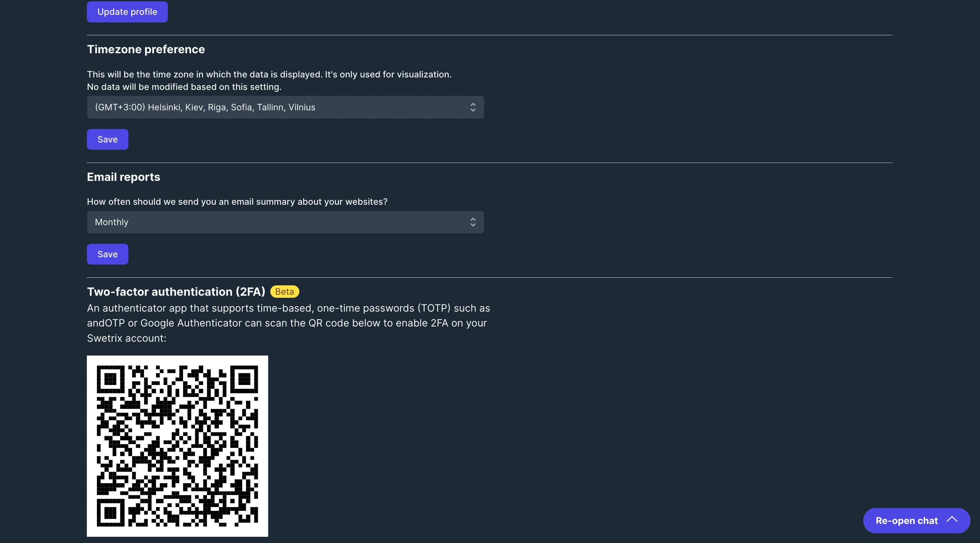Click the Timezone preference heading
Viewport: 980px width, 543px height.
(146, 49)
